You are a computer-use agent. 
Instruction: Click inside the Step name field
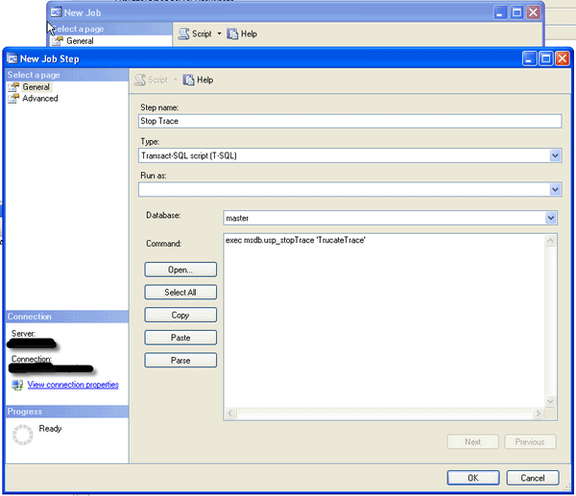[x=350, y=121]
